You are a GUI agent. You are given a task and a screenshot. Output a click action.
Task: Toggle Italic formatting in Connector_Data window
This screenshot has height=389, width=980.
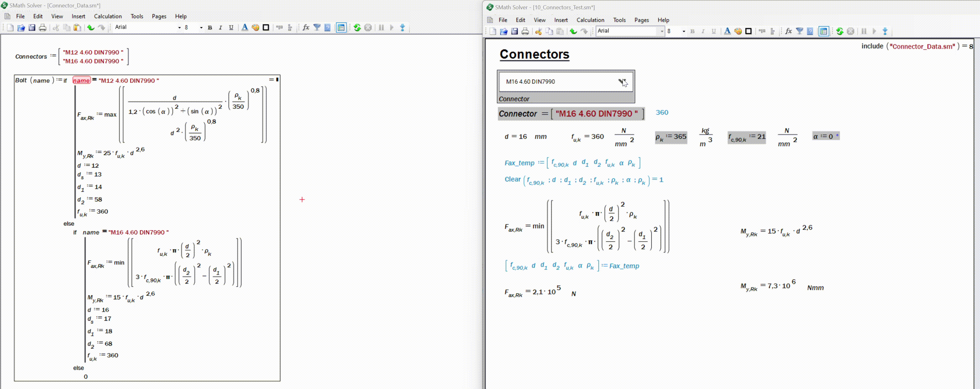pos(220,28)
